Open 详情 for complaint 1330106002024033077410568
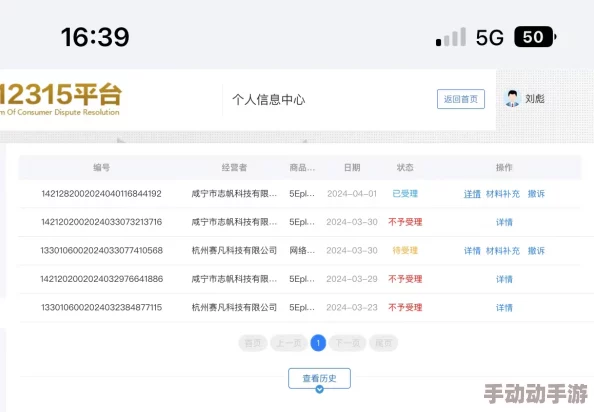Image resolution: width=594 pixels, height=412 pixels. tap(472, 251)
